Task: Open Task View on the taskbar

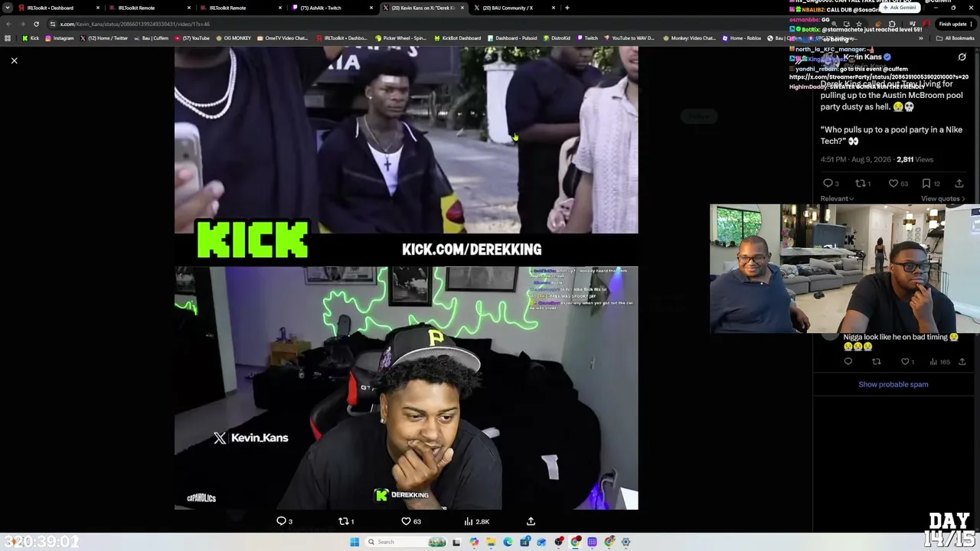Action: [x=456, y=542]
